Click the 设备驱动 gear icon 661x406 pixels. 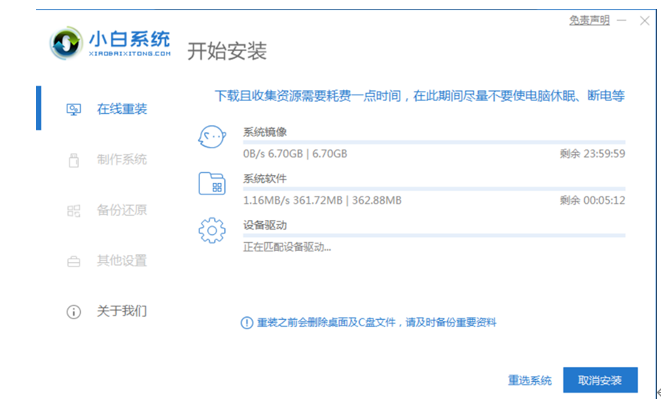pyautogui.click(x=211, y=231)
